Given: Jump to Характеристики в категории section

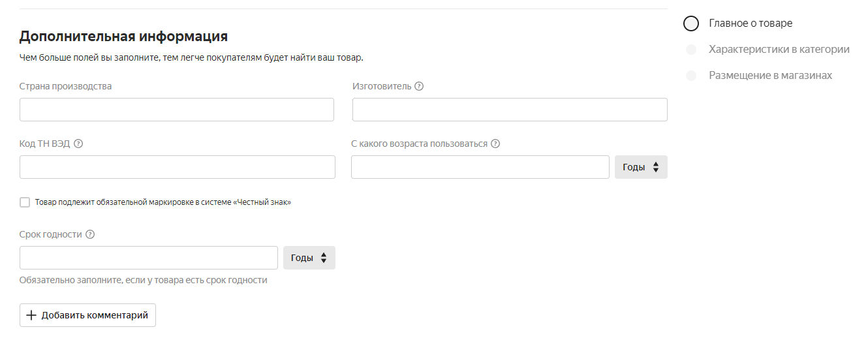Looking at the screenshot, I should [779, 50].
